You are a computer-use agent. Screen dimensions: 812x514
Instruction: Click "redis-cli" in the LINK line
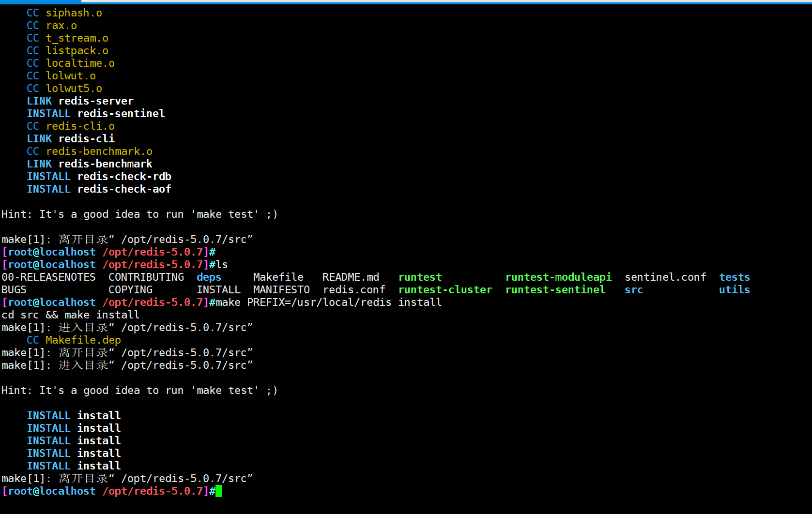pos(87,139)
